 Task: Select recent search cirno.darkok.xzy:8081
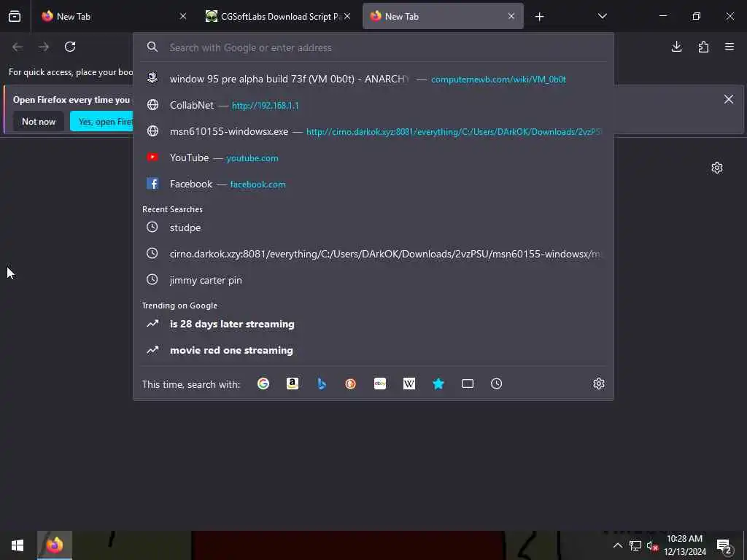[373, 254]
